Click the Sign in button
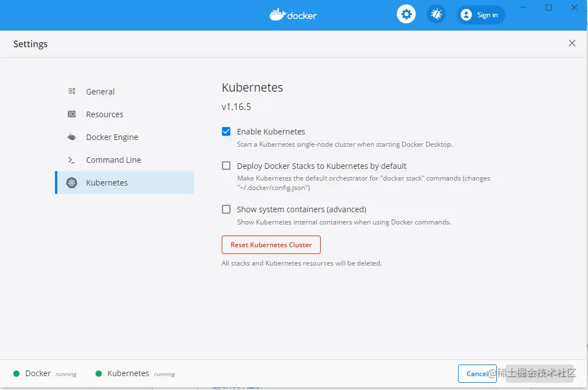The image size is (588, 390). (x=481, y=15)
